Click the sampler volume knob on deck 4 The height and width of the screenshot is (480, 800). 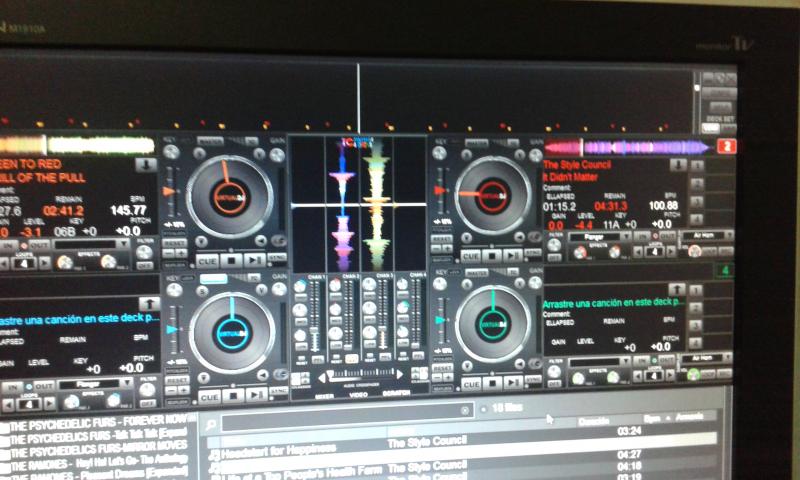(693, 375)
